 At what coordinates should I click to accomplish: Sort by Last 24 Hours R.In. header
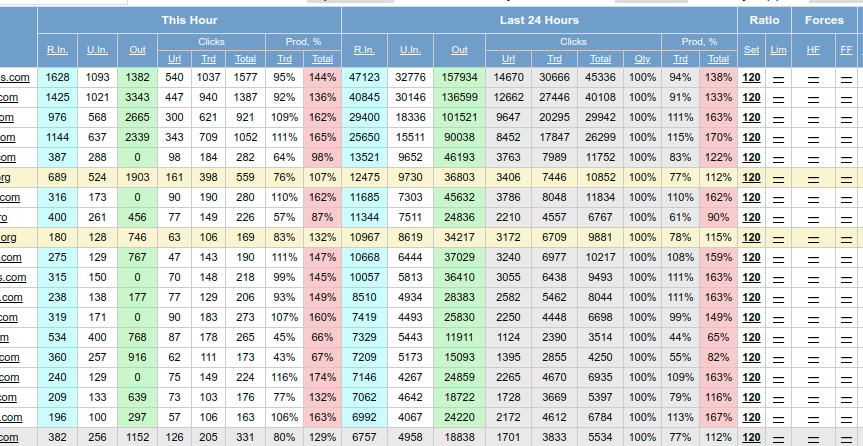point(364,50)
